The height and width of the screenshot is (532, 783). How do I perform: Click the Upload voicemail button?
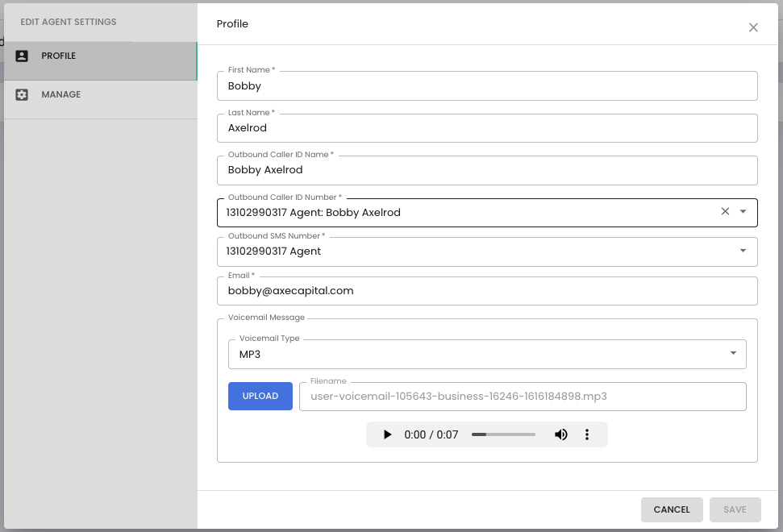[260, 397]
